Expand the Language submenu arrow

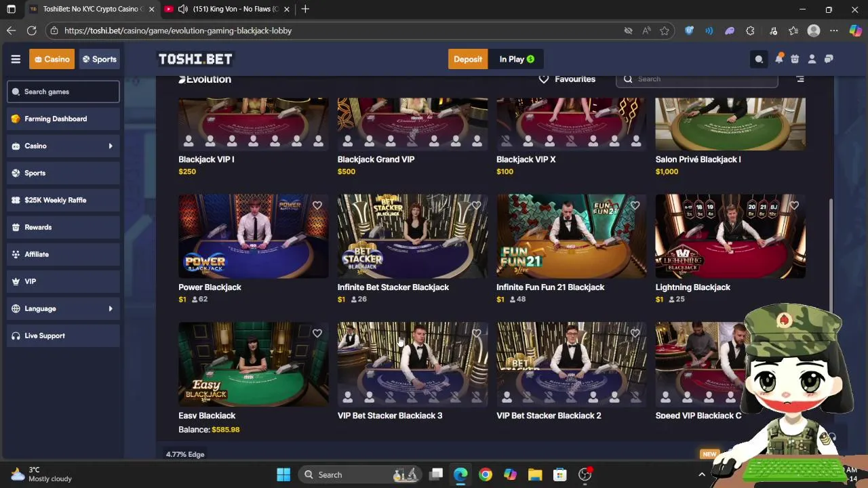pyautogui.click(x=111, y=308)
